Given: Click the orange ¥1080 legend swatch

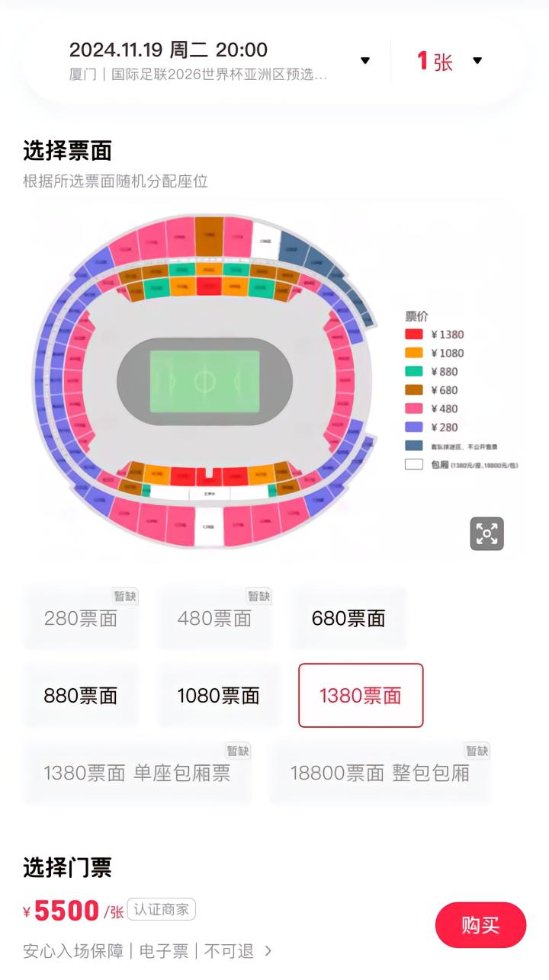Looking at the screenshot, I should [413, 353].
